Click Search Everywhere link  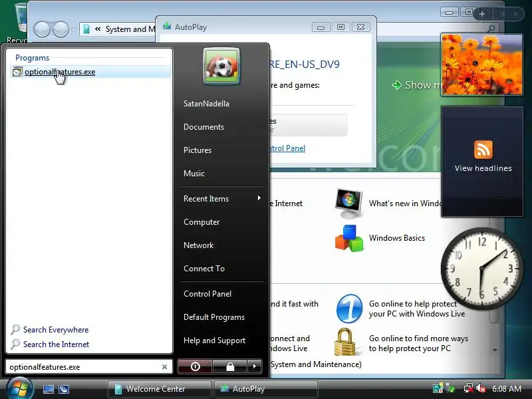(x=56, y=329)
